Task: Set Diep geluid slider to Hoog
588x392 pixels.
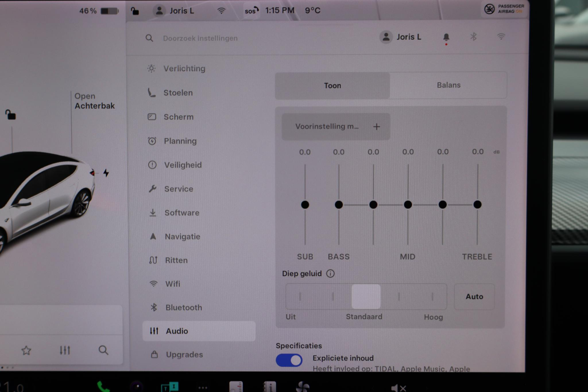Action: pos(433,297)
